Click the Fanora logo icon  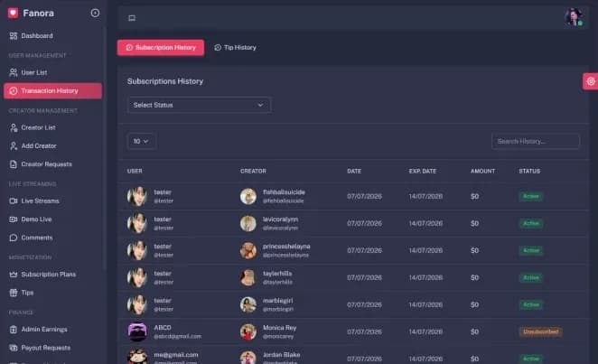pos(13,13)
